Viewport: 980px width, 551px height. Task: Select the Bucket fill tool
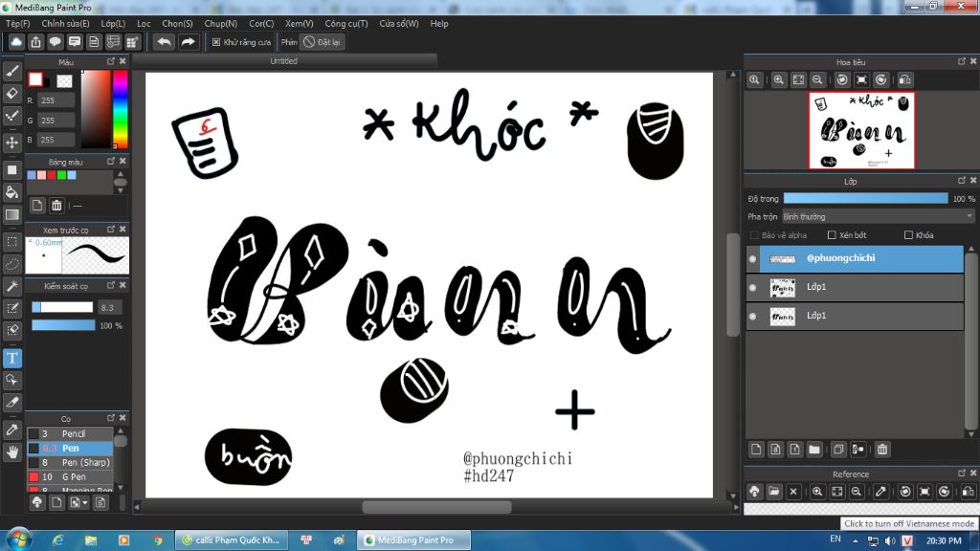(11, 192)
